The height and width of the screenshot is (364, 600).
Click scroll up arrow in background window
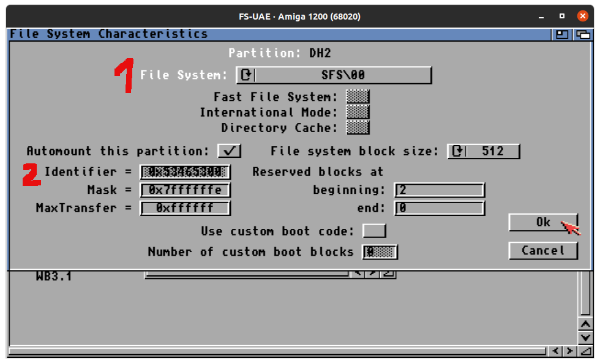[x=585, y=324]
